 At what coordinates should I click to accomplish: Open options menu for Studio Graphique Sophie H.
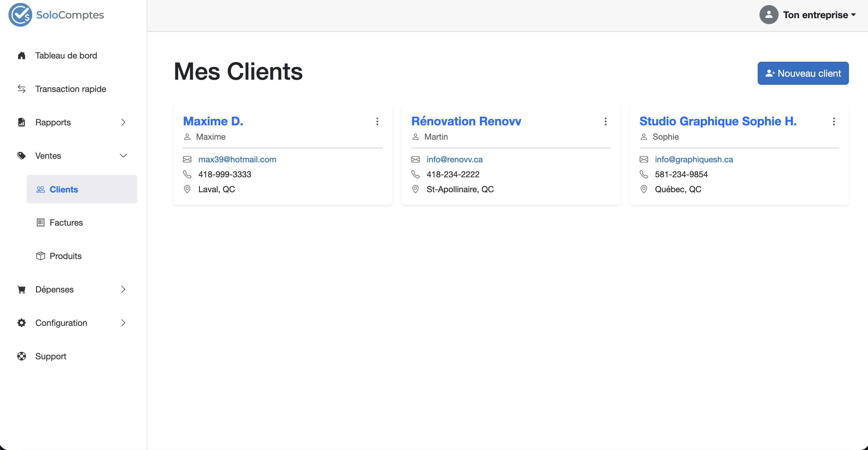(834, 121)
